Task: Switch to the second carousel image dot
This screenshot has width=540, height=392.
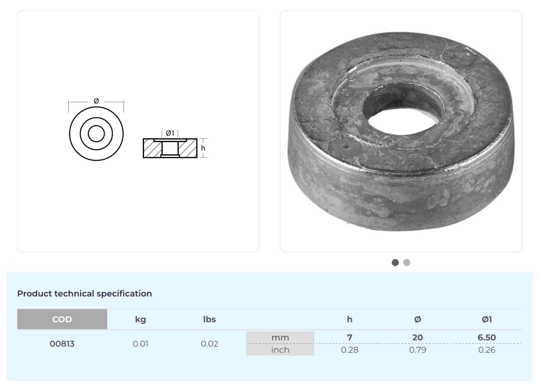Action: point(406,263)
